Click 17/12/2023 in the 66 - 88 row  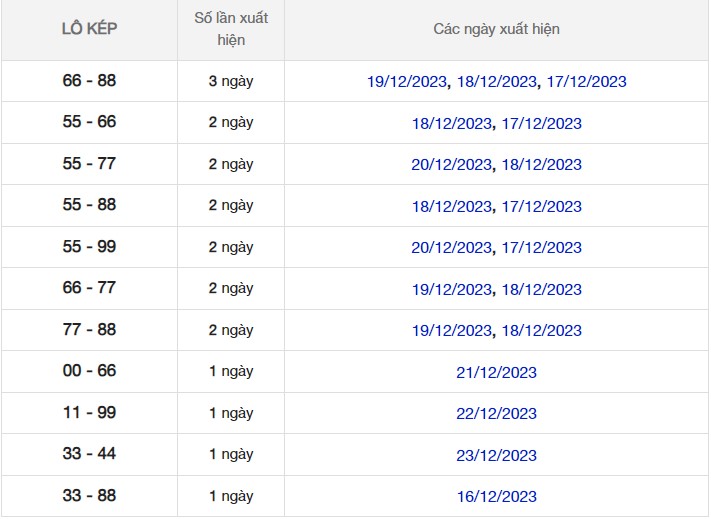tap(586, 82)
